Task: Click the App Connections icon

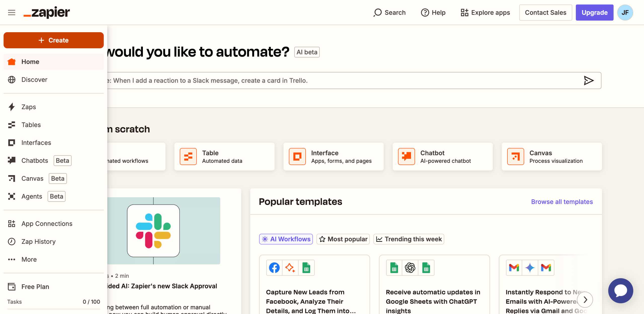Action: [x=12, y=224]
